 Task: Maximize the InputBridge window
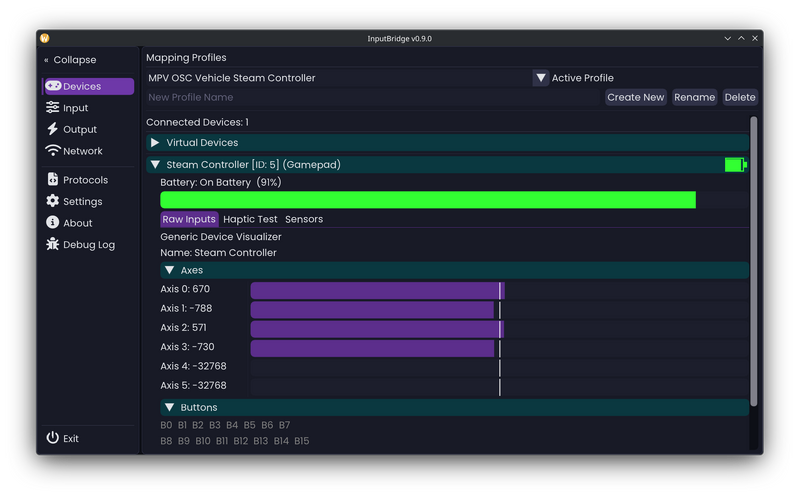(x=741, y=38)
